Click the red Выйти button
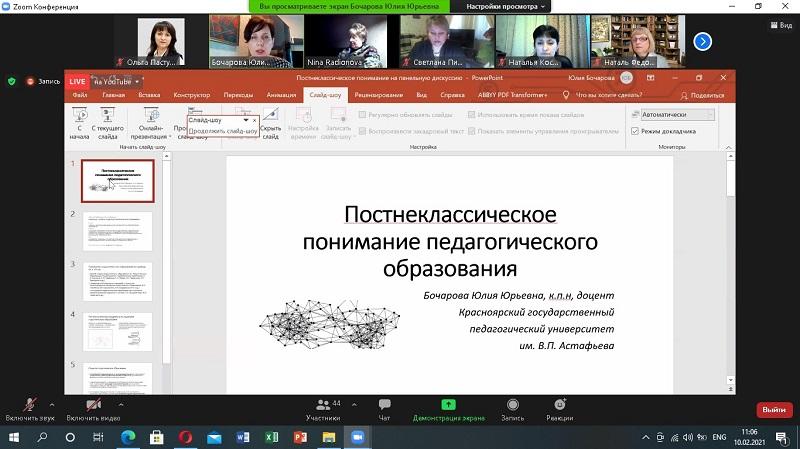 pos(773,410)
